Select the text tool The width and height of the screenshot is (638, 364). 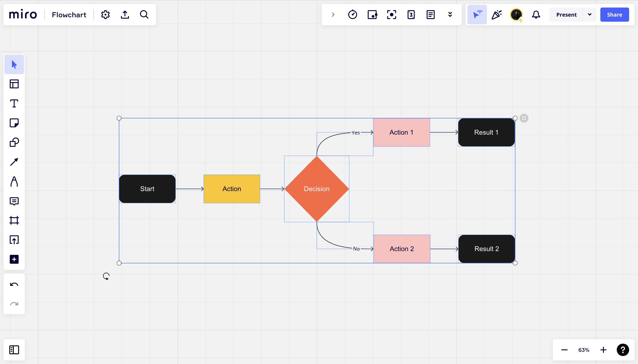click(x=14, y=103)
